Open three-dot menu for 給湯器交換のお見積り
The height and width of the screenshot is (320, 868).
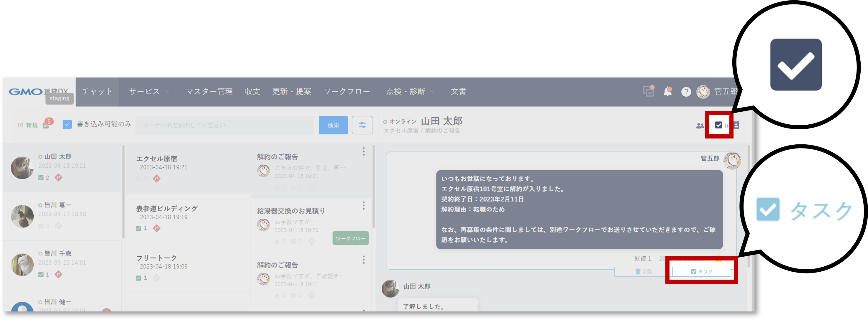coord(364,206)
